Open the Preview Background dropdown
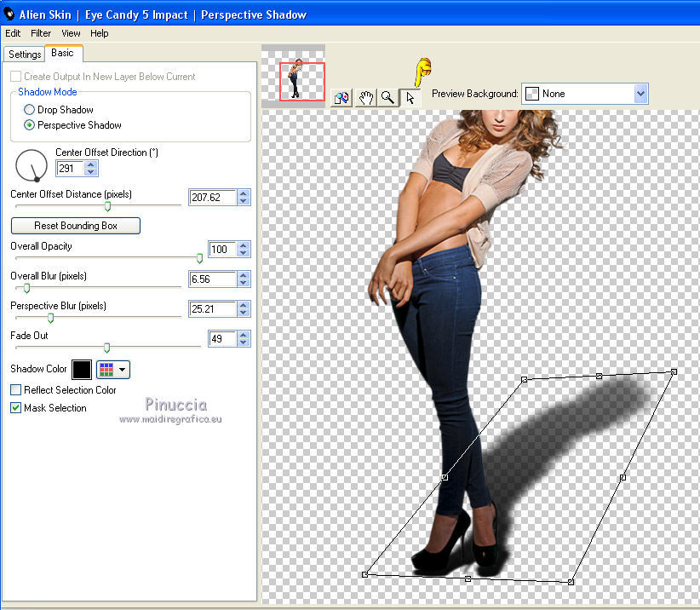The height and width of the screenshot is (610, 700). 584,94
